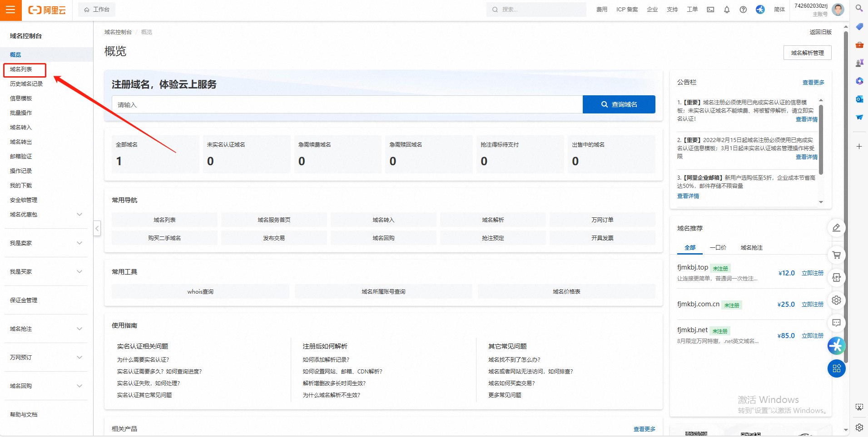Click the 查询域名 search button

point(619,104)
